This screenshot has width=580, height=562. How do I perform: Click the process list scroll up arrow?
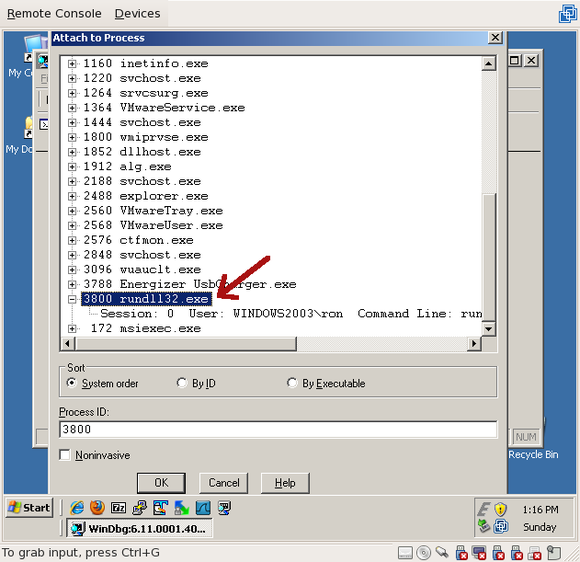[x=489, y=64]
